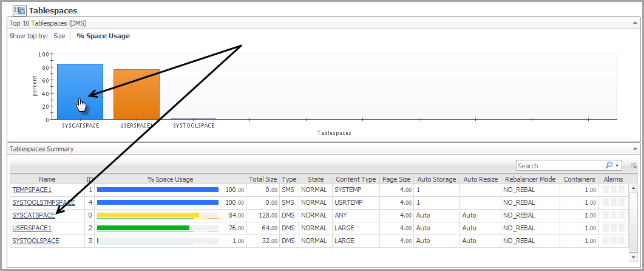The height and width of the screenshot is (271, 644).
Task: Sort table by Auto Resize header
Action: click(x=481, y=179)
